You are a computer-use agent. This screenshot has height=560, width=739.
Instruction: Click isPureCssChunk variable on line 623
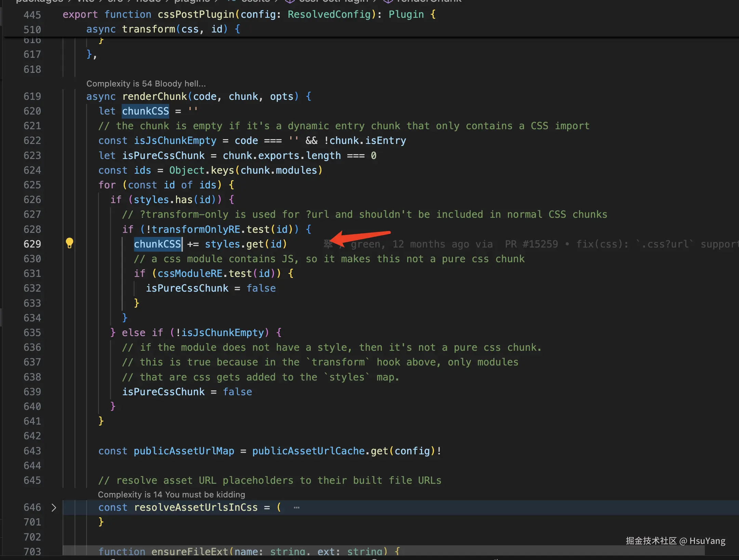coord(163,156)
